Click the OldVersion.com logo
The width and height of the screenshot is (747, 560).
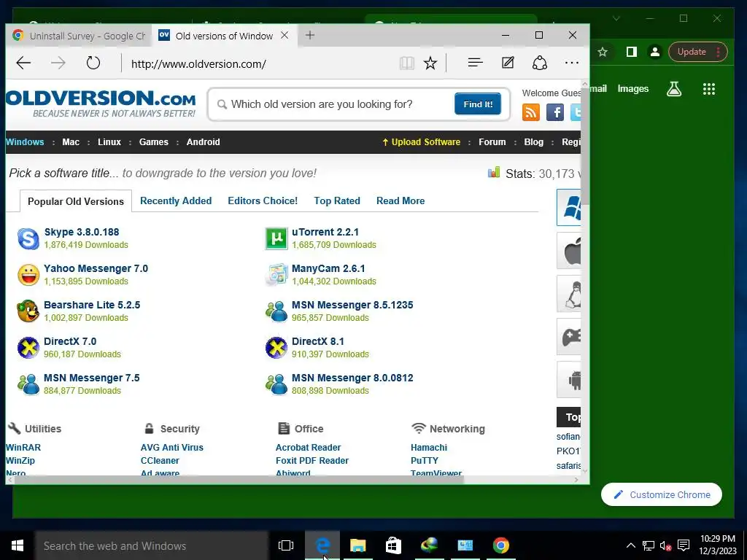(101, 103)
